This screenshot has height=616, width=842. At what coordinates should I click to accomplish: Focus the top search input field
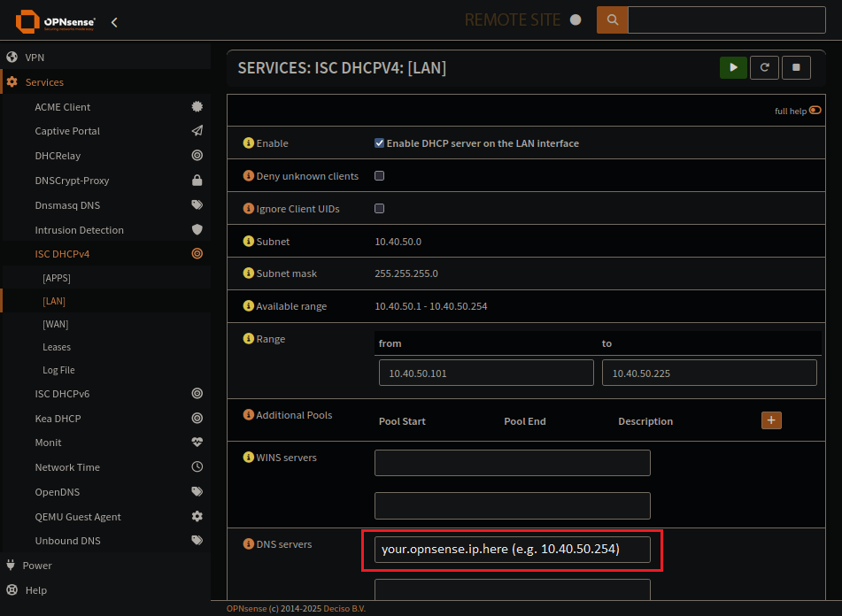pyautogui.click(x=727, y=19)
